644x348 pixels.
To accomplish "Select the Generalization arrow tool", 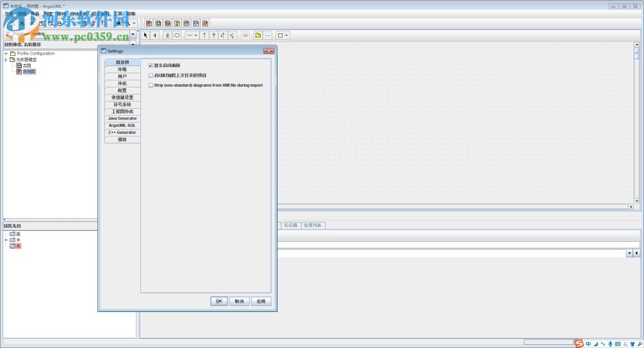I will (205, 36).
